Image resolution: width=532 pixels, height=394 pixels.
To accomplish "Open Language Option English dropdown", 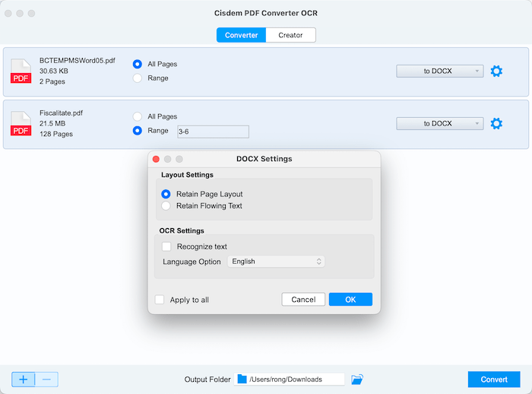I will pyautogui.click(x=276, y=262).
